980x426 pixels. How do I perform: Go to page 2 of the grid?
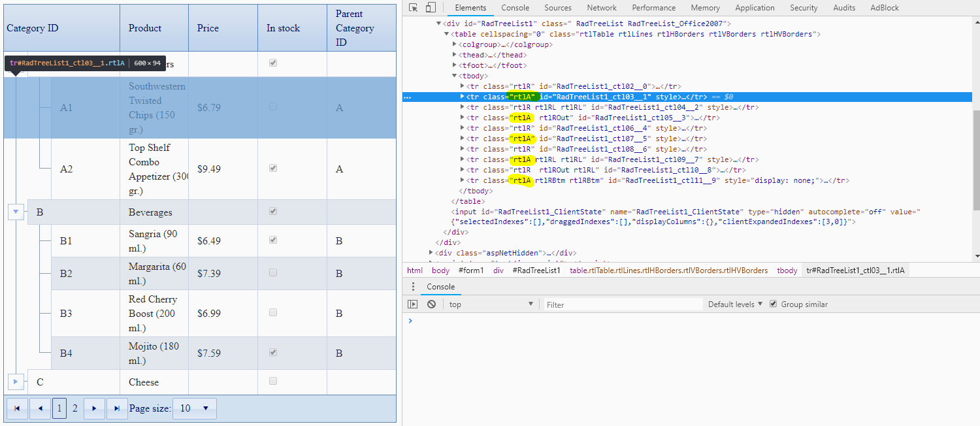(75, 408)
